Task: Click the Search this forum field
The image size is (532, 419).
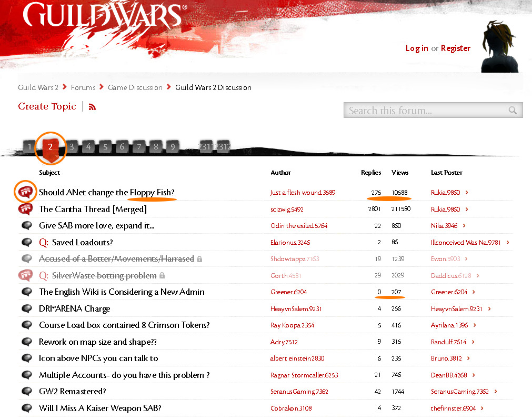Action: 433,110
